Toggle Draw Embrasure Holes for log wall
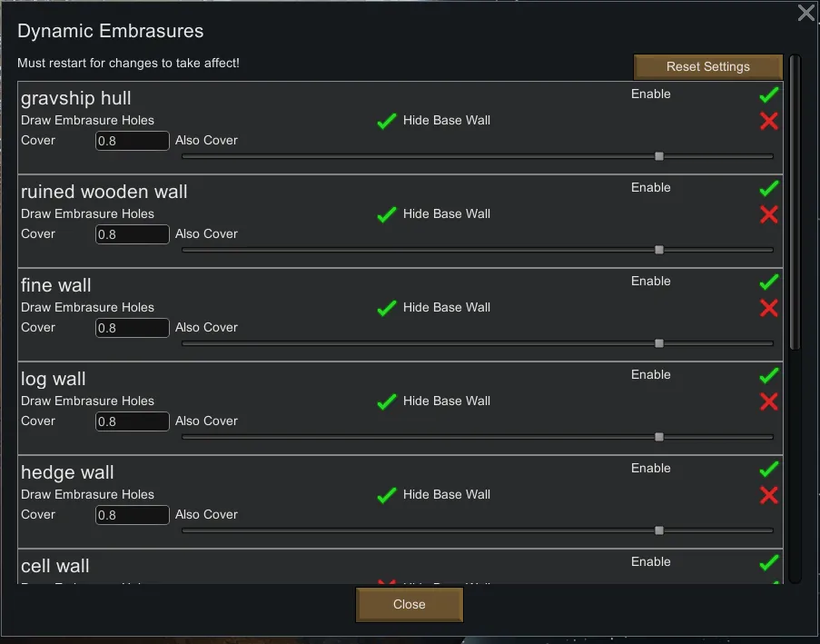820x644 pixels. coord(387,401)
